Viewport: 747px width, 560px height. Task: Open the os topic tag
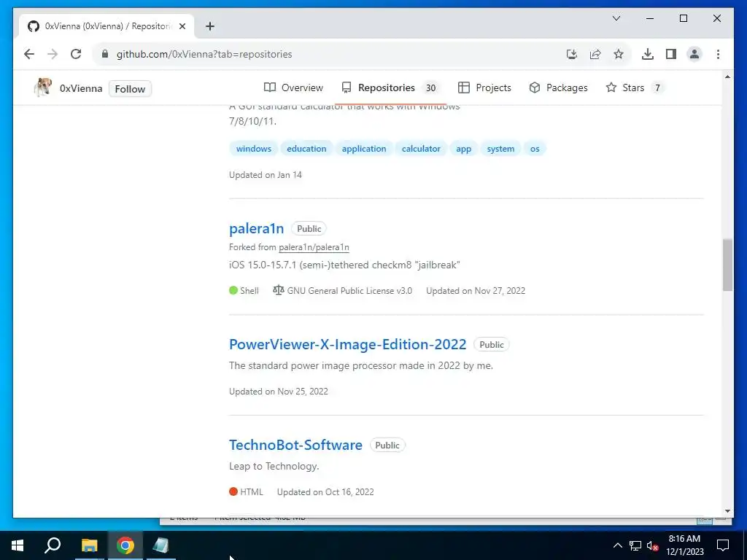pyautogui.click(x=535, y=149)
